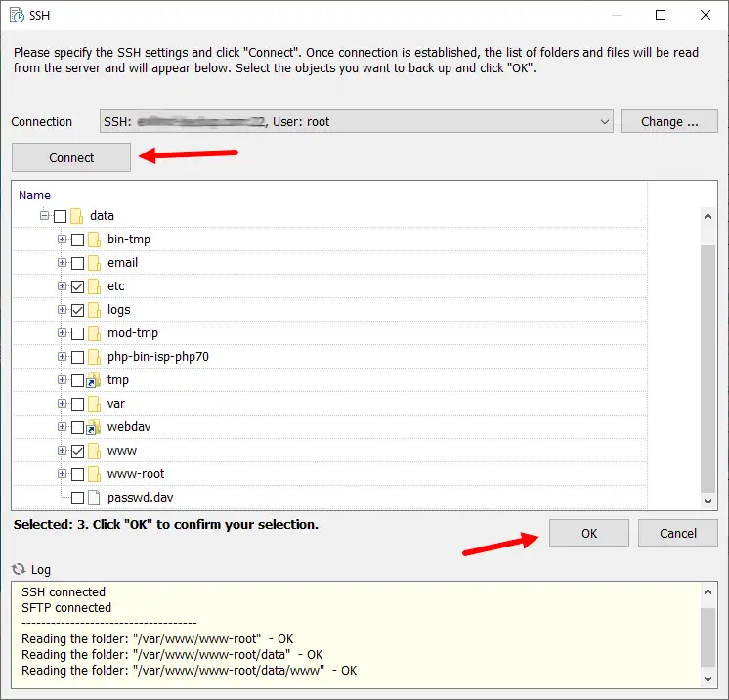
Task: Check the data folder checkbox
Action: pos(60,216)
